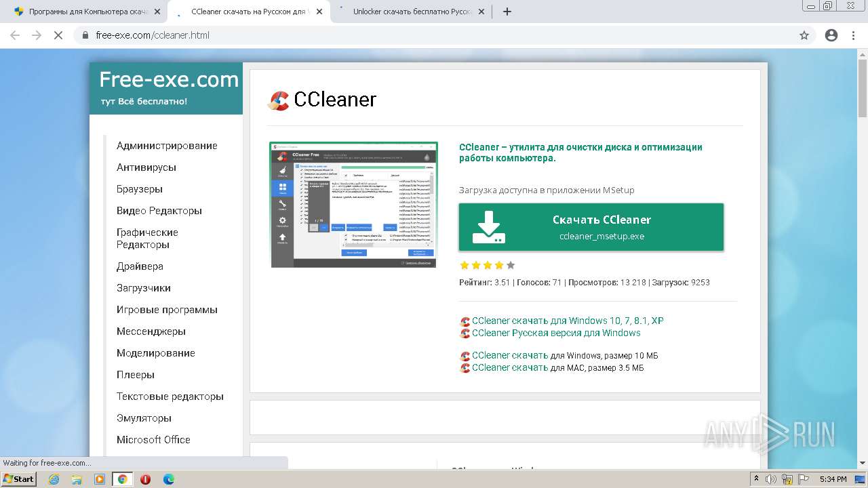Image resolution: width=868 pixels, height=488 pixels.
Task: Open Windows Explorer folder from the taskbar
Action: point(77,479)
